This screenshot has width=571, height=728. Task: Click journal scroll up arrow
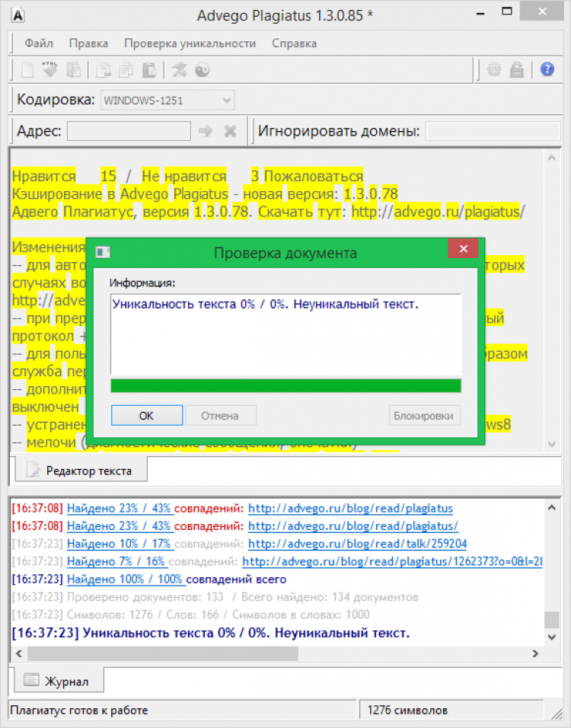coord(551,508)
